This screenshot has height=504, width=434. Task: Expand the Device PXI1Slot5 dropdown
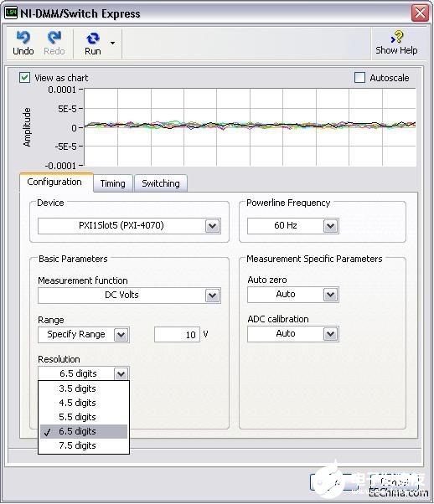pos(212,226)
